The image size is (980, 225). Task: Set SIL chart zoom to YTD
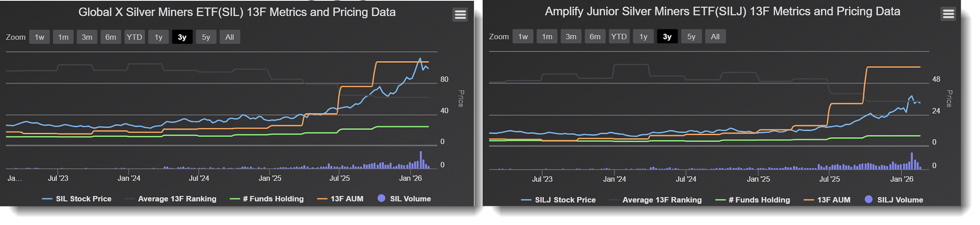point(134,37)
